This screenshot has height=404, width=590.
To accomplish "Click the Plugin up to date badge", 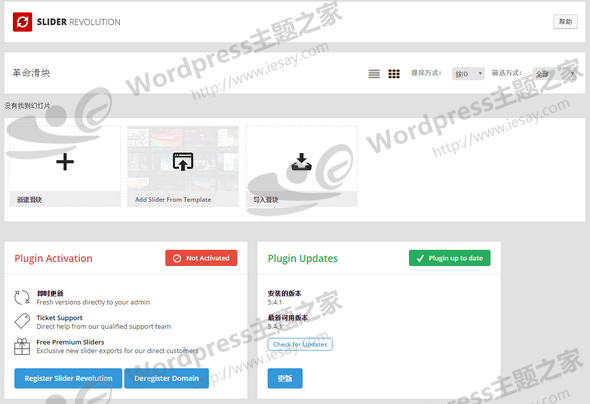I will pyautogui.click(x=450, y=258).
